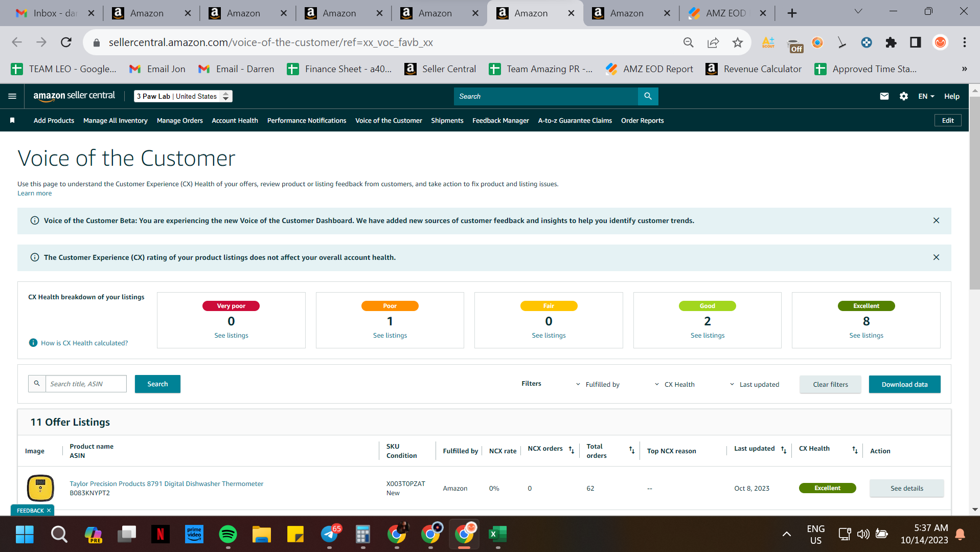Open a new browser tab
980x552 pixels.
(792, 13)
